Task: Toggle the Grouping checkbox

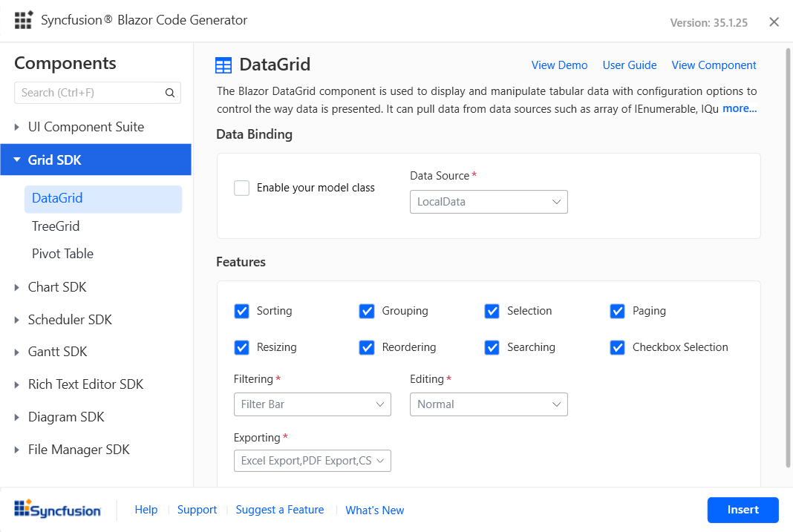Action: coord(367,311)
